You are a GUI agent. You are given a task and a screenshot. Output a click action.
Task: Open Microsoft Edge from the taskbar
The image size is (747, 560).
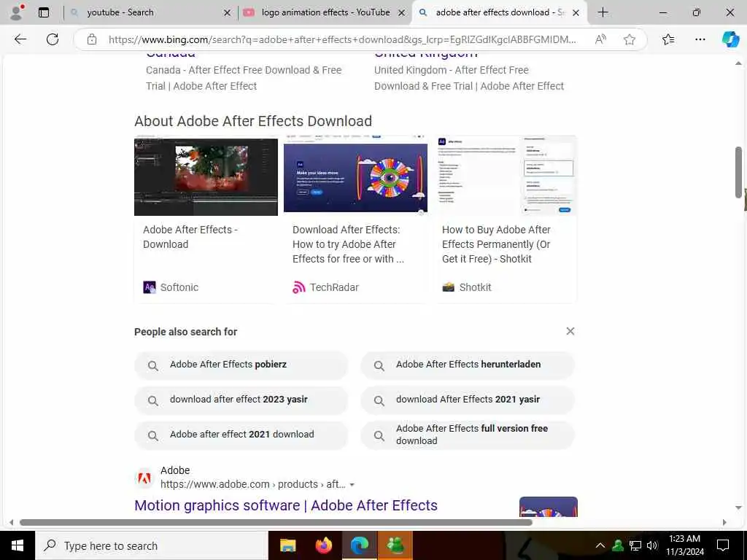coord(360,545)
